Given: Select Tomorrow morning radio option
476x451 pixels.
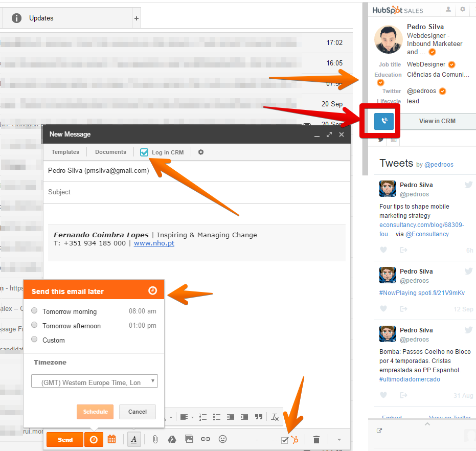Looking at the screenshot, I should tap(34, 311).
